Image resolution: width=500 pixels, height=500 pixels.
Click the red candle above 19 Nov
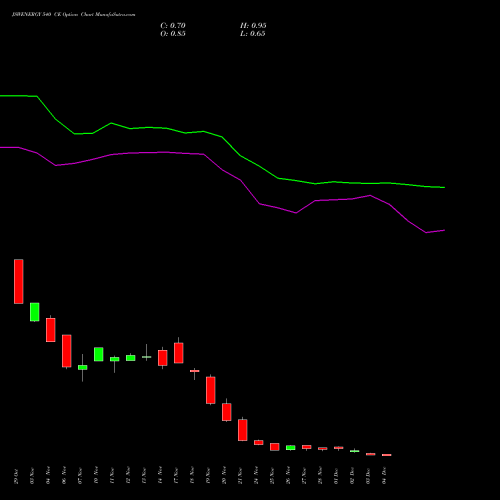coord(211,390)
